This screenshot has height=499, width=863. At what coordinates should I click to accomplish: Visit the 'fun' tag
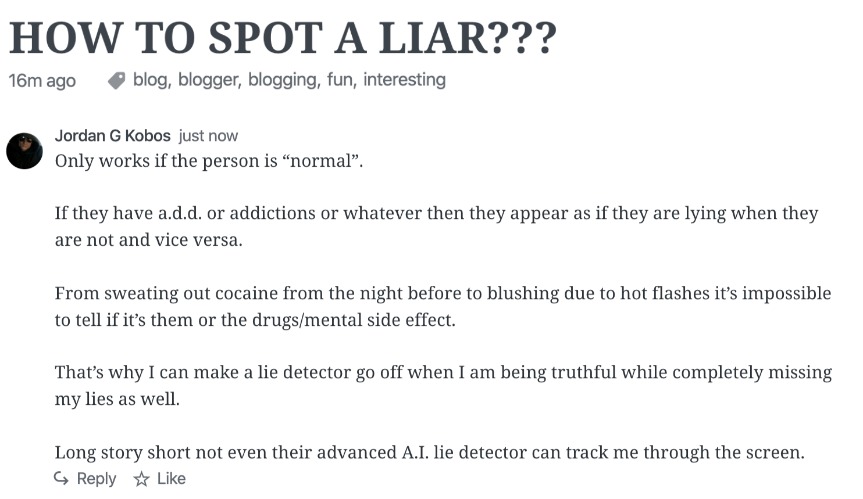(x=340, y=80)
